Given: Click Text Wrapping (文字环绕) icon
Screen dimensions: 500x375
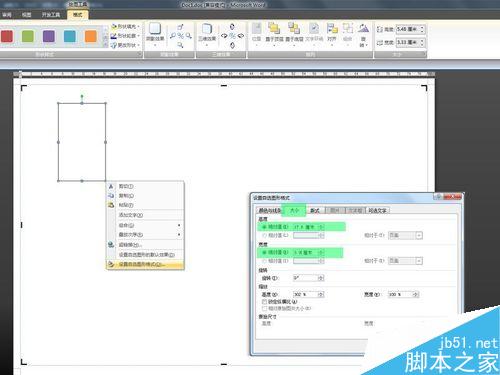Looking at the screenshot, I should [314, 33].
